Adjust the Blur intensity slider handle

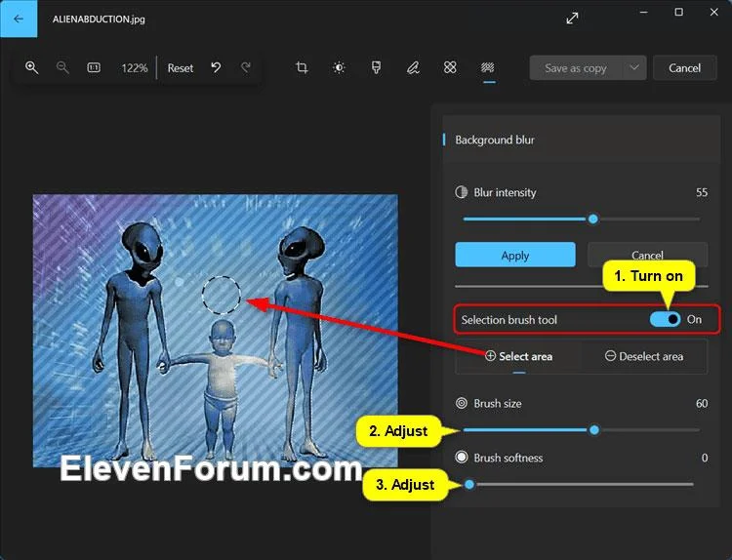tap(592, 219)
